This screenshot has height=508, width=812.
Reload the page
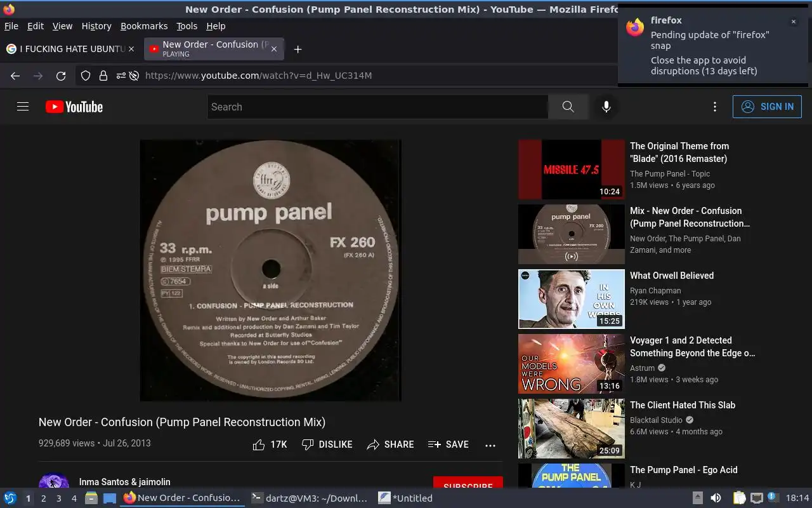61,76
